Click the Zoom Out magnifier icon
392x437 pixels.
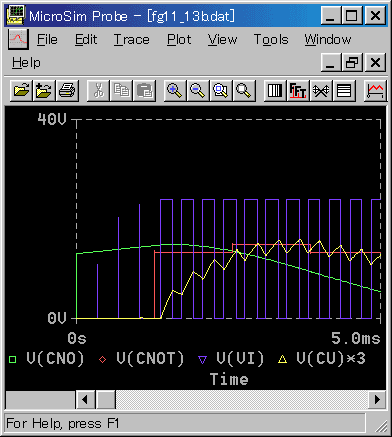198,90
